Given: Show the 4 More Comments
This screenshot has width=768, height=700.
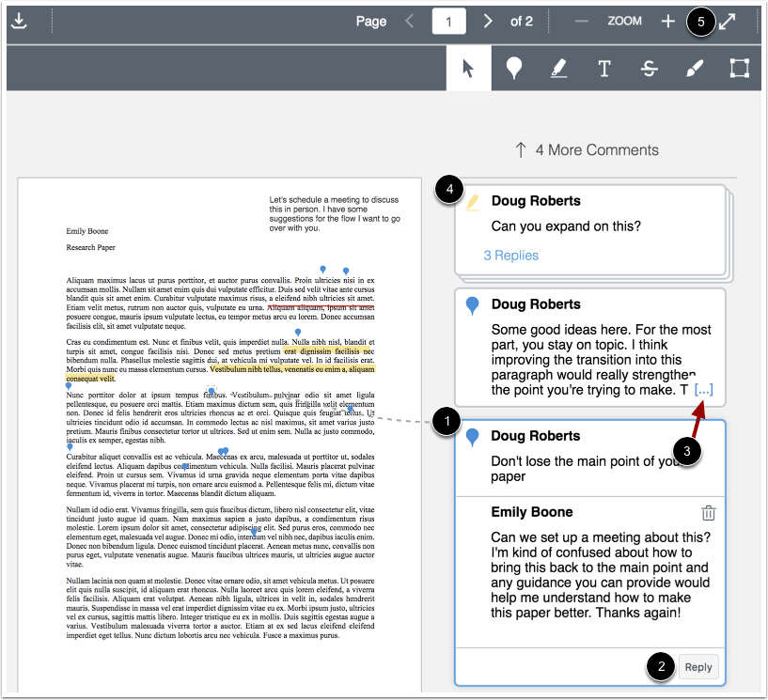Looking at the screenshot, I should 587,149.
